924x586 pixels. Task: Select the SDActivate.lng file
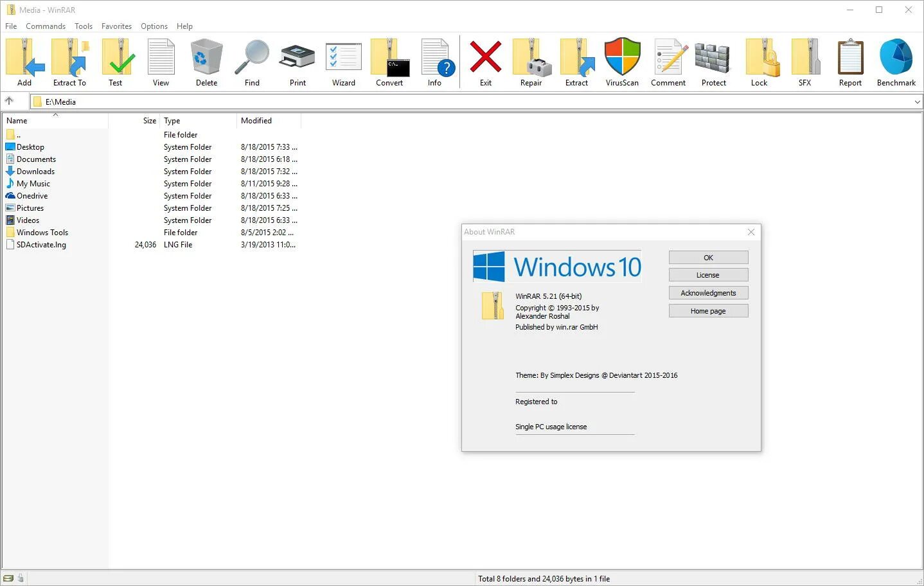point(36,245)
